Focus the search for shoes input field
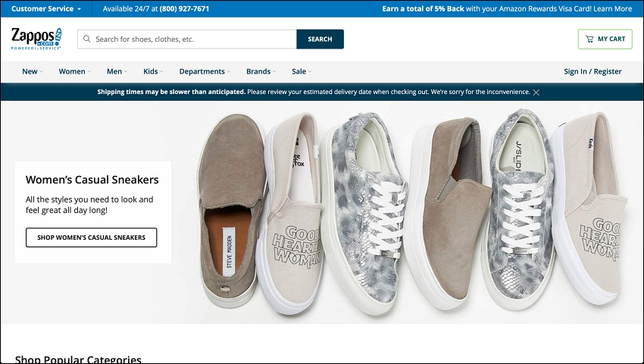This screenshot has height=364, width=644. [x=187, y=39]
